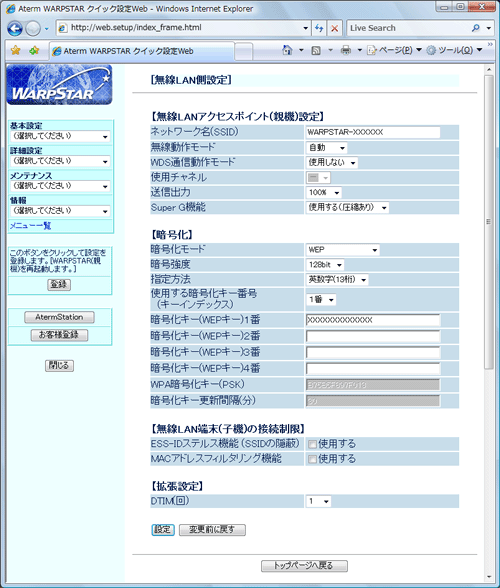Click the Print icon in command bar
Screen dimensions: 500x588
coord(345,50)
